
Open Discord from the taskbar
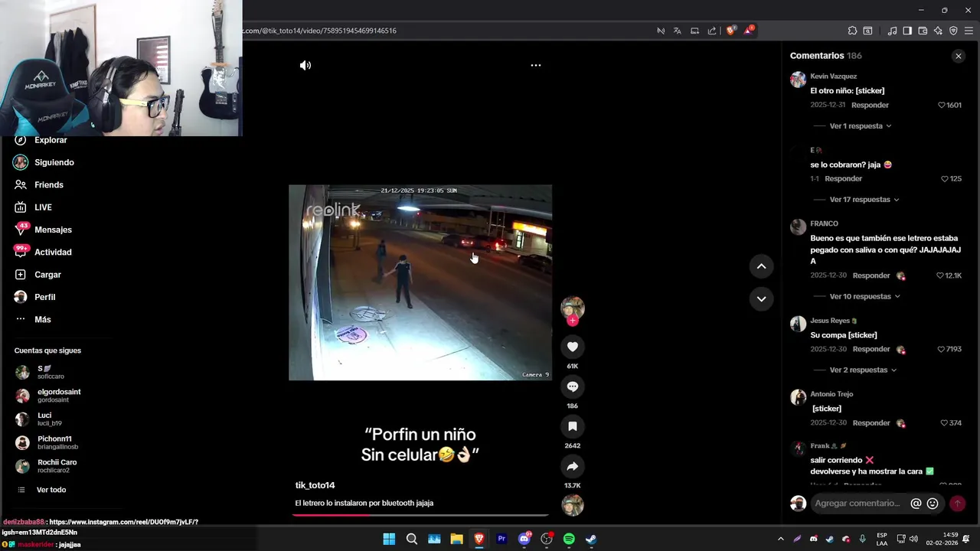click(x=524, y=539)
